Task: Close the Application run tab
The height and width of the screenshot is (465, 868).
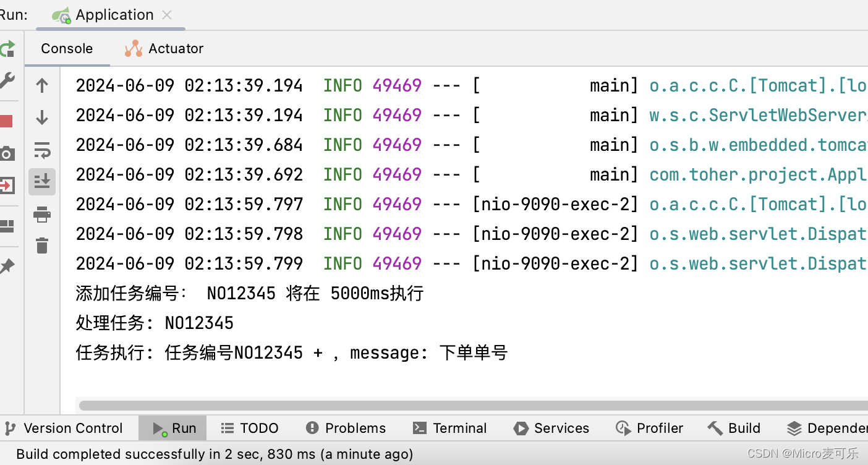Action: pos(167,15)
